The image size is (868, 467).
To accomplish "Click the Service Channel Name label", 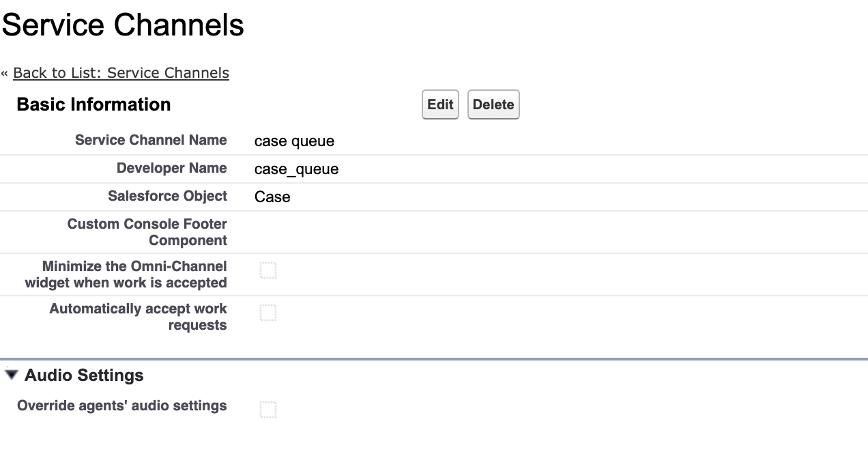I will [151, 140].
